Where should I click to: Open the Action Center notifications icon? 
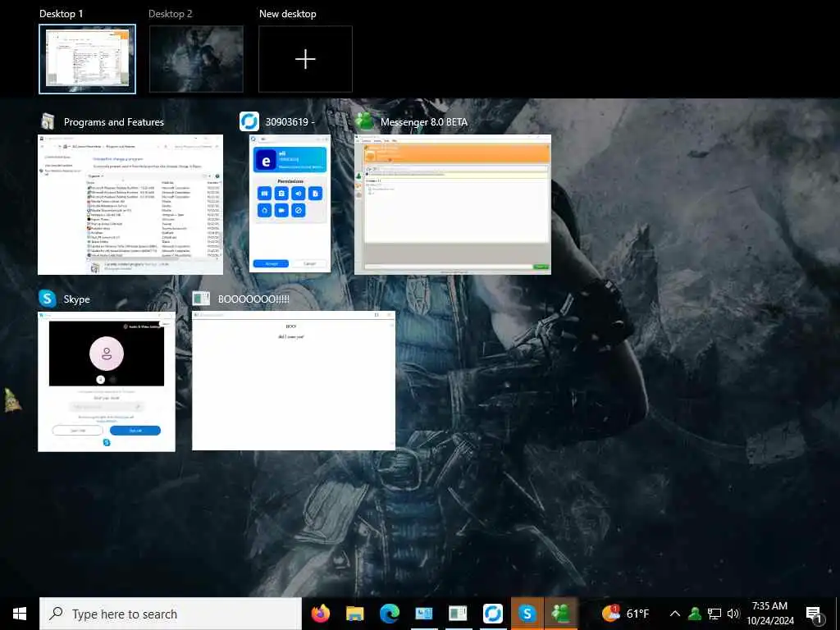tap(815, 615)
